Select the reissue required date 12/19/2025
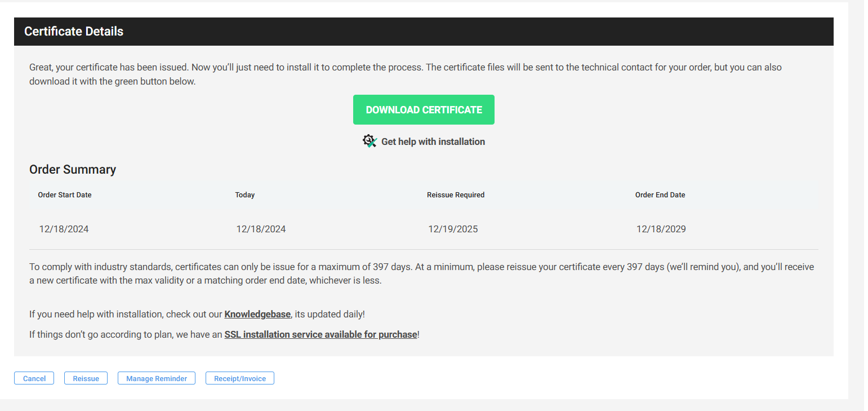The width and height of the screenshot is (868, 411). (453, 229)
